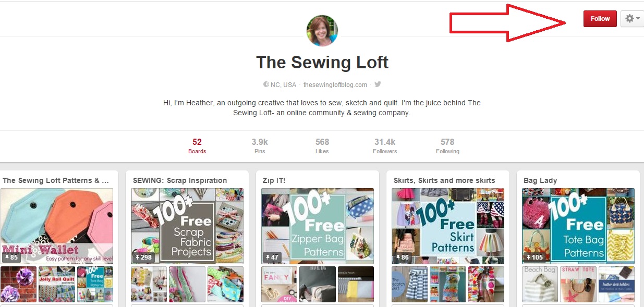644x307 pixels.
Task: Click the NC, USA location icon
Action: [x=266, y=84]
